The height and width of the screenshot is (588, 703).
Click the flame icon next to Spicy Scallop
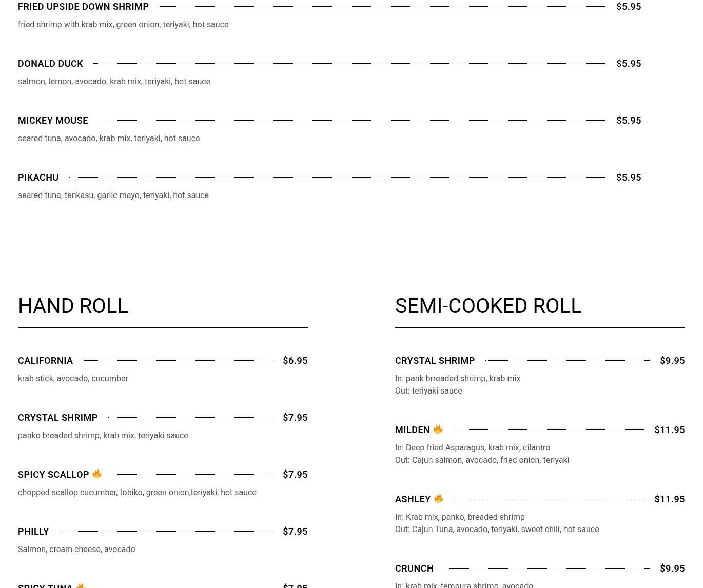click(96, 474)
